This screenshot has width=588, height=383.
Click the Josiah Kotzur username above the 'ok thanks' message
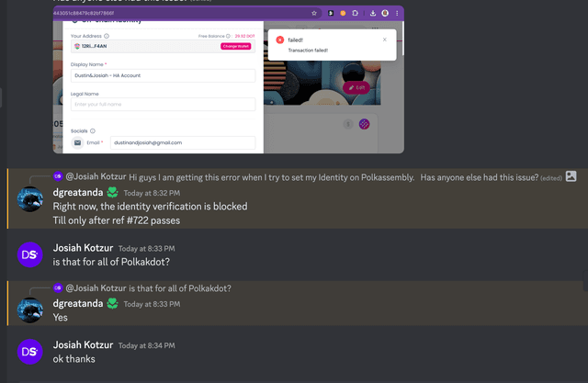click(83, 344)
